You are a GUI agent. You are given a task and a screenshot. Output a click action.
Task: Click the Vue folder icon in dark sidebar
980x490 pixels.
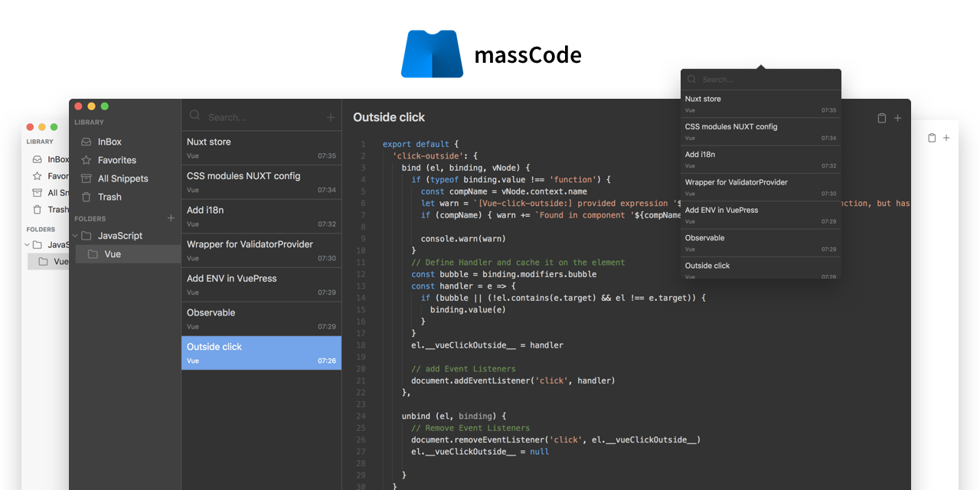click(93, 254)
